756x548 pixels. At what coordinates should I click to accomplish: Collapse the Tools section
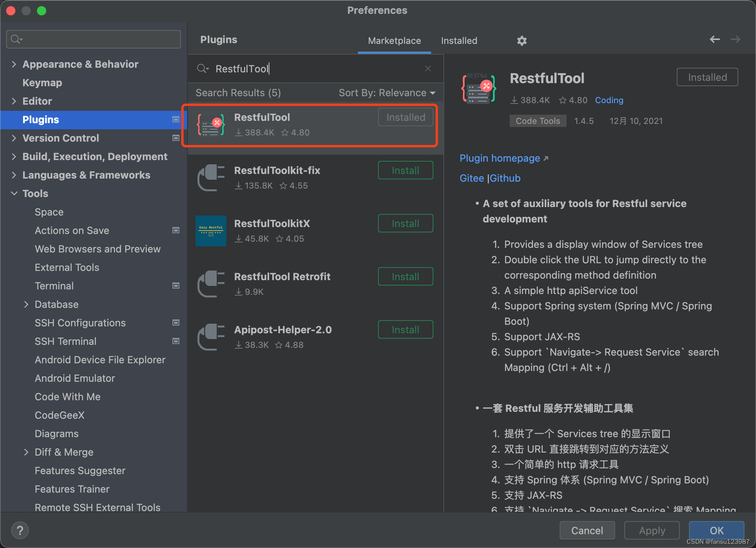14,193
